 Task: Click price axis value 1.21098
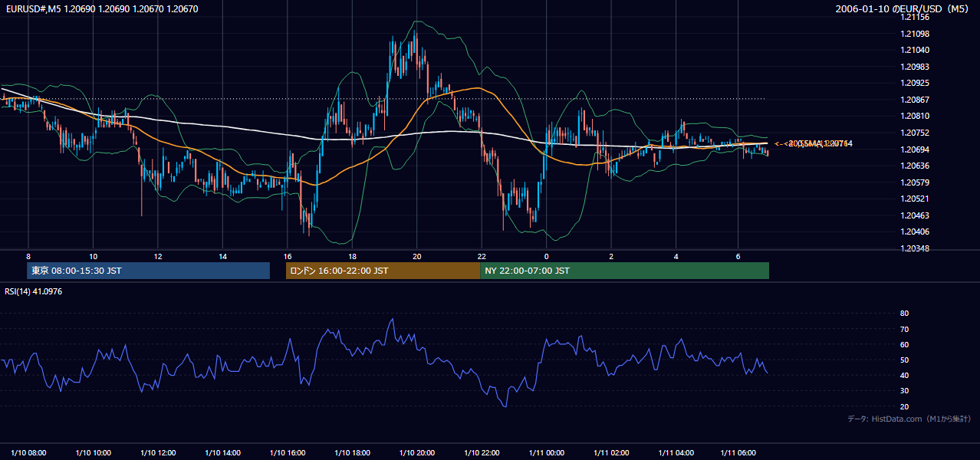(915, 34)
